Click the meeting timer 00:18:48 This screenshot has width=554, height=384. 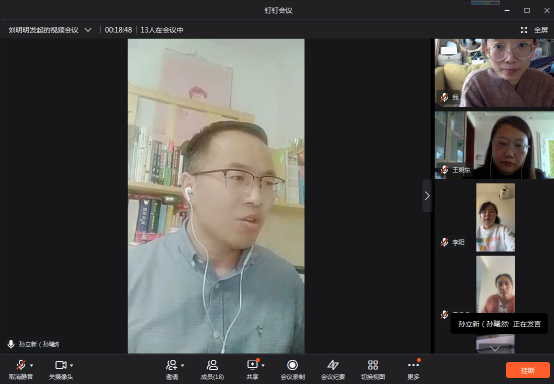[x=118, y=30]
